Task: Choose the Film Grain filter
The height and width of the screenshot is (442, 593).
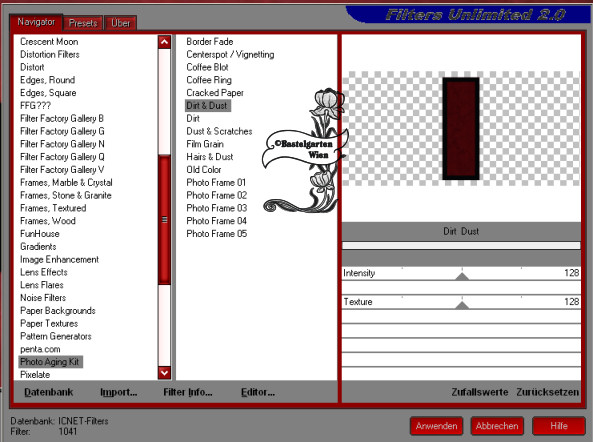Action: 205,144
